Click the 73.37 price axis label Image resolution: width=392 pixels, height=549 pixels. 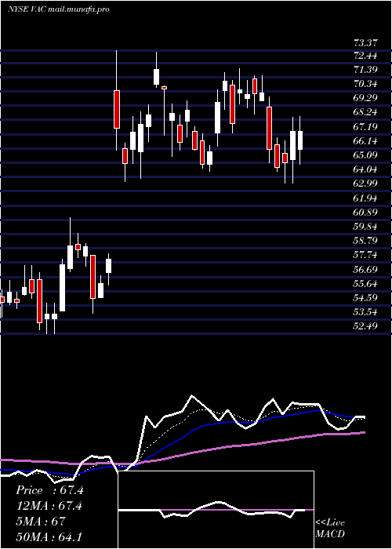366,43
